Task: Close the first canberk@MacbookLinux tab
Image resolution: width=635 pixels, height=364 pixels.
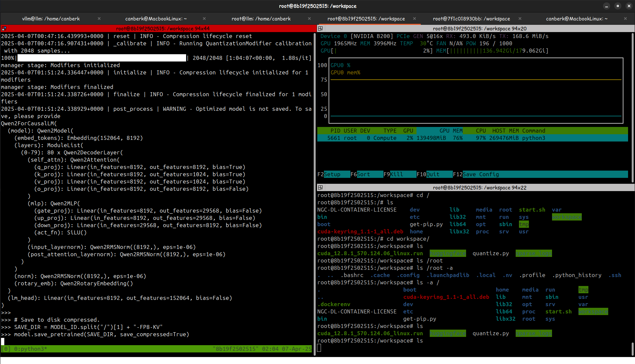Action: click(x=204, y=19)
